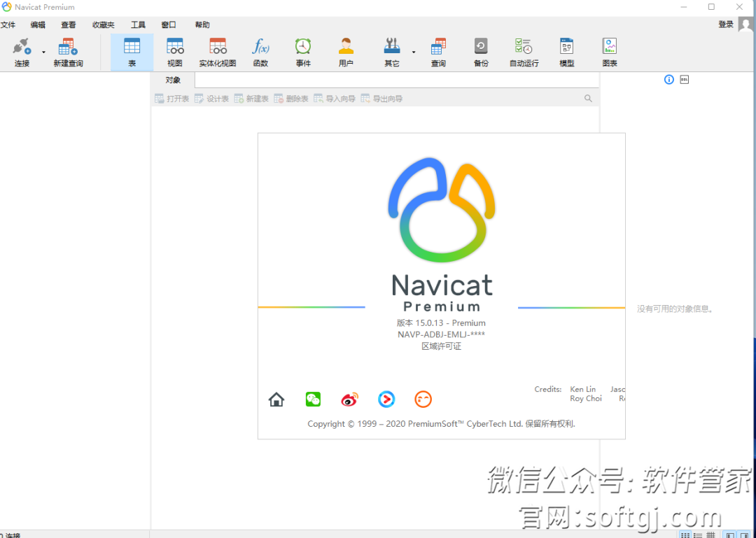Click Import Wizard (导入向导) button
The height and width of the screenshot is (538, 756).
click(335, 99)
